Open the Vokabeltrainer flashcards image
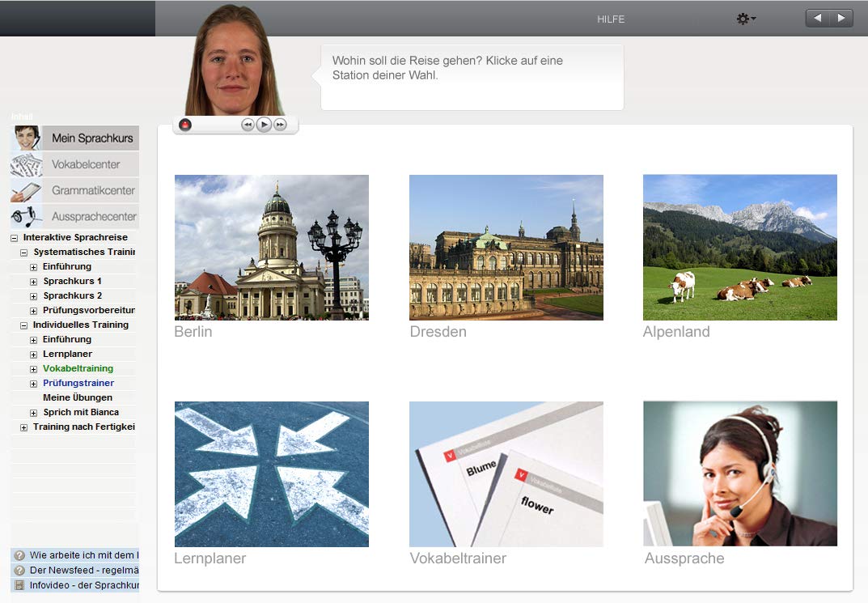 coord(506,474)
